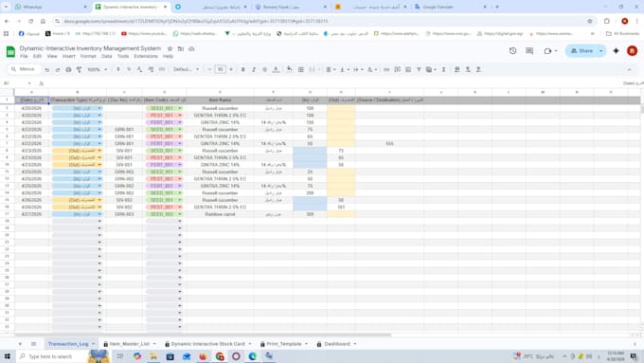Screen dimensions: 644x363
Task: Open horizontal align dropdown
Action: [331, 69]
